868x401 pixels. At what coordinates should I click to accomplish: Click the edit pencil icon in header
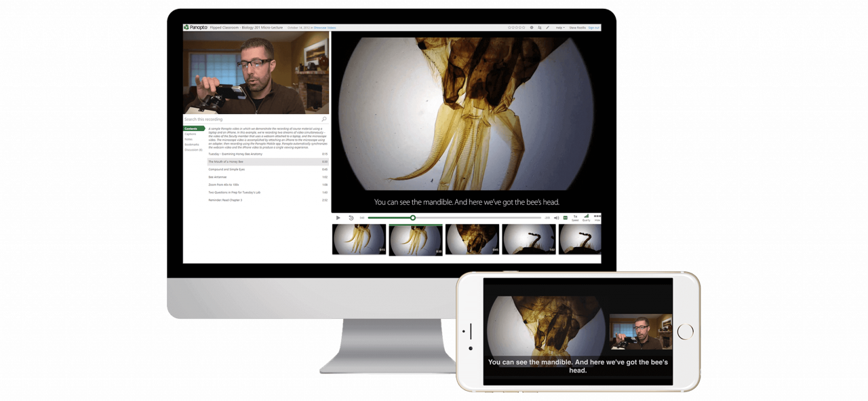pos(548,28)
